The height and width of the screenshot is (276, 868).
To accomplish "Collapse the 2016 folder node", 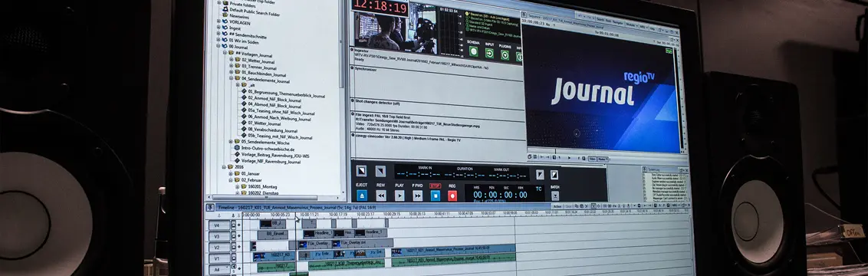I will click(x=224, y=166).
